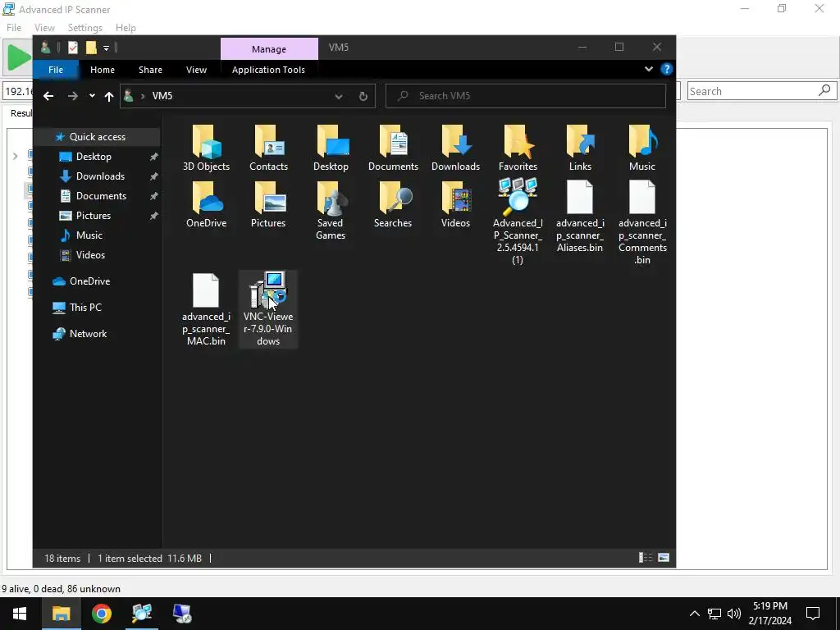Click Advanced IP Scanner search box
This screenshot has height=630, width=840.
[761, 91]
